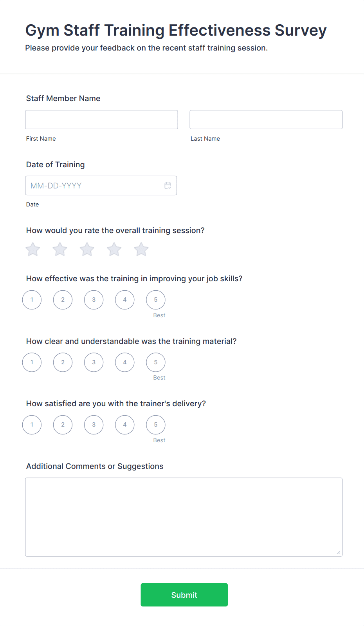Choose 4 for training material clarity
364x626 pixels.
(x=125, y=362)
